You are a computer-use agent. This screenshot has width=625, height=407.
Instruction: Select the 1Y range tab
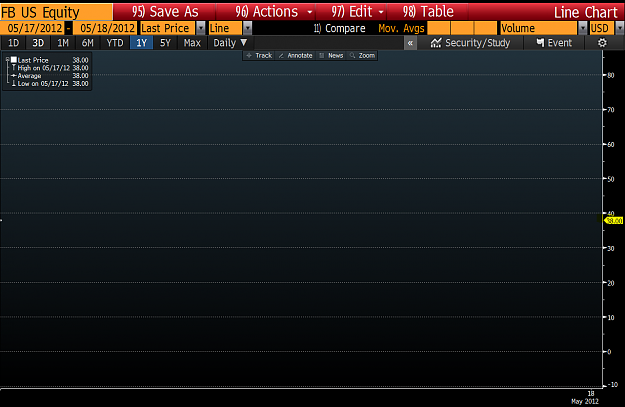coord(142,43)
